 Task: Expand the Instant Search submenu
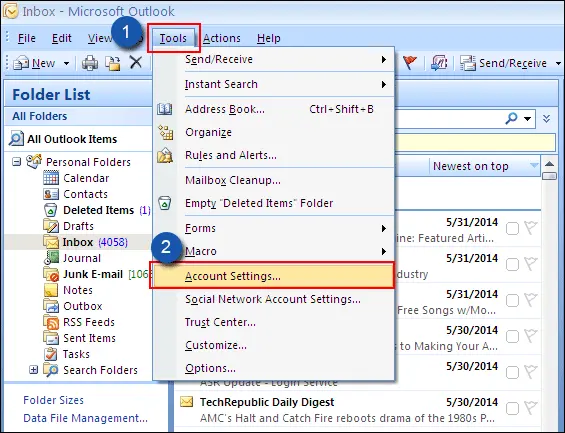click(x=274, y=84)
